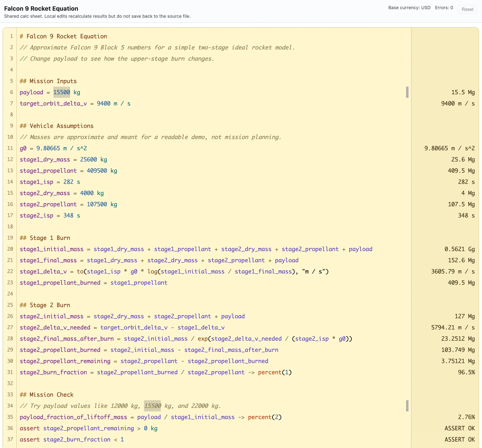Click the result '103.749 Mg'
Viewport: 482px width, 448px height.
(x=458, y=350)
